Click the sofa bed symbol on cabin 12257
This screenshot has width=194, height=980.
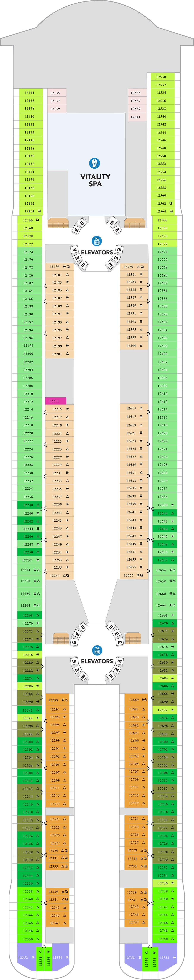coord(68,575)
